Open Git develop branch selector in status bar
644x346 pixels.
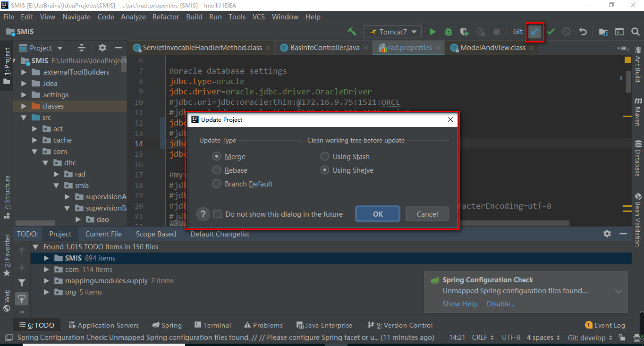point(590,338)
